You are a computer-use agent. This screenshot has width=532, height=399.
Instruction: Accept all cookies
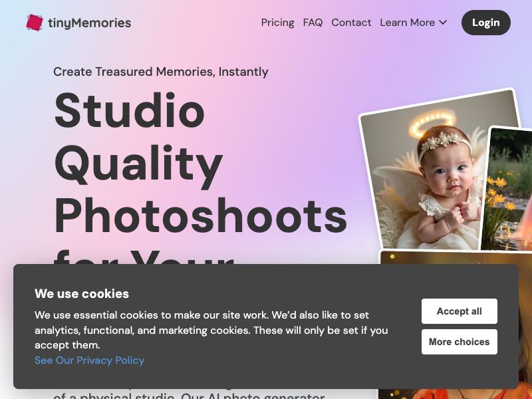(x=459, y=311)
